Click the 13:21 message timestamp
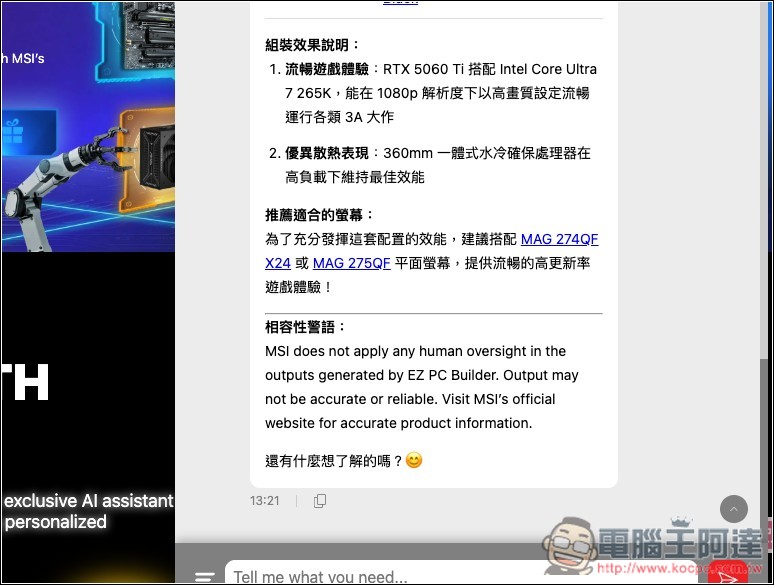This screenshot has width=774, height=585. [x=265, y=501]
